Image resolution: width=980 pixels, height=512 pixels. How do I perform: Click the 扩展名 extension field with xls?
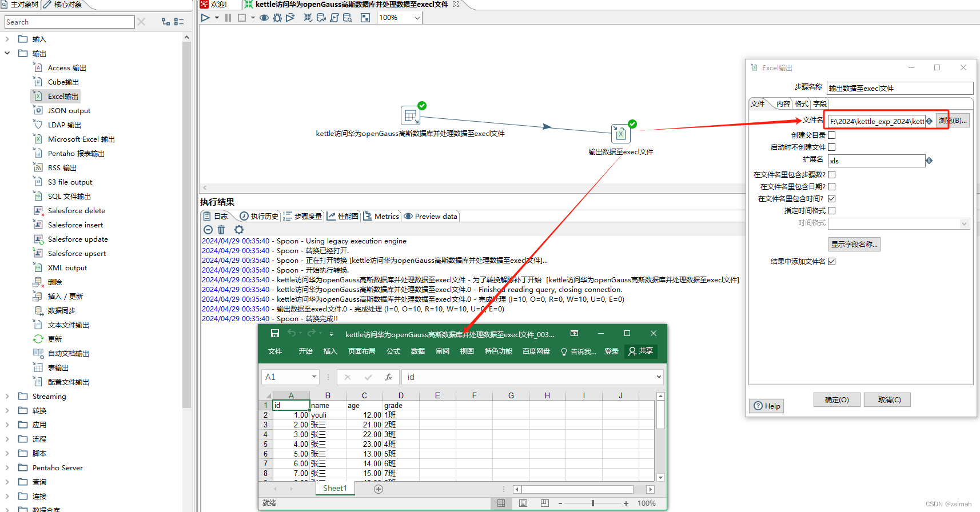(x=877, y=161)
